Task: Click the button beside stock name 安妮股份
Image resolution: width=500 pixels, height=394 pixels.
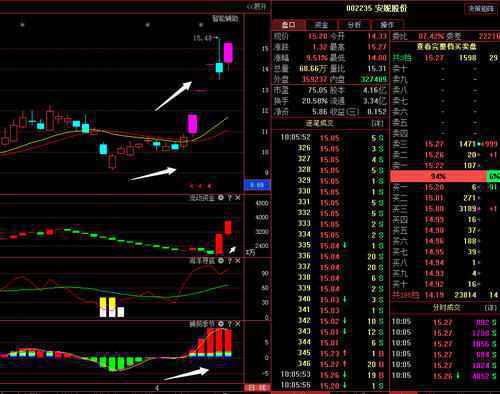Action: click(481, 9)
